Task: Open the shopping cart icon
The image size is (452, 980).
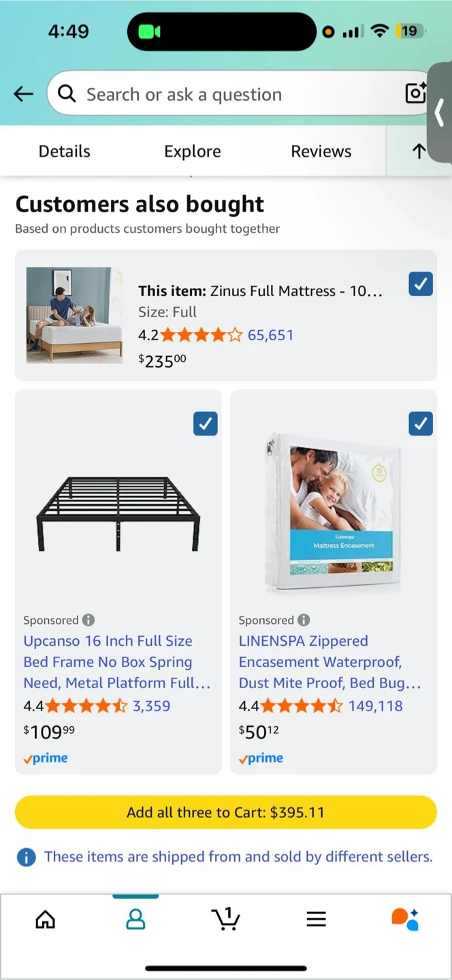Action: pos(226,919)
